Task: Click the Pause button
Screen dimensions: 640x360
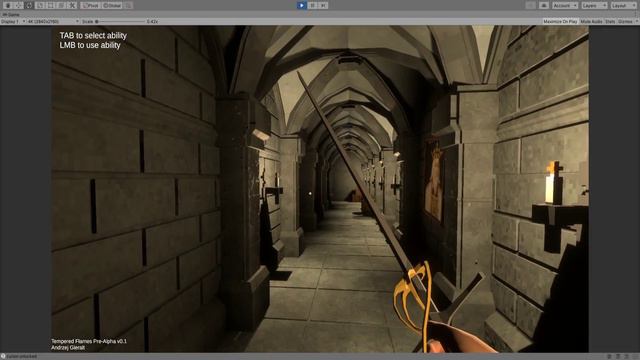Action: point(312,5)
